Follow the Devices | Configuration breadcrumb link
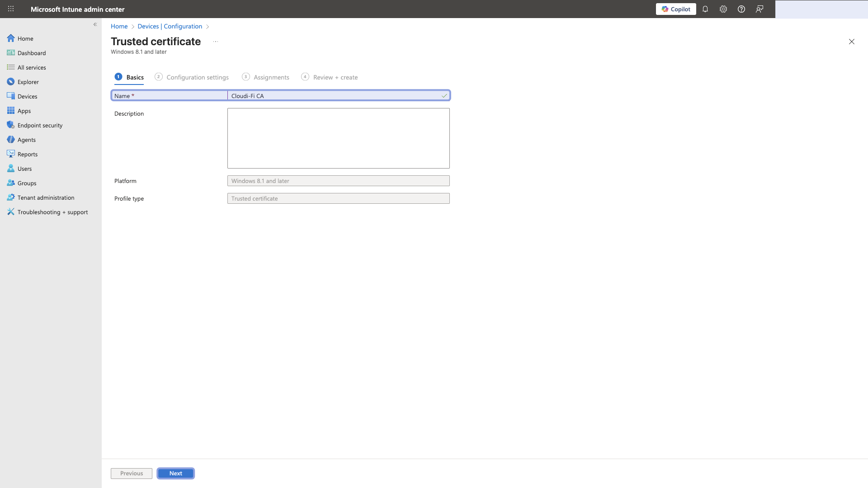 click(170, 26)
